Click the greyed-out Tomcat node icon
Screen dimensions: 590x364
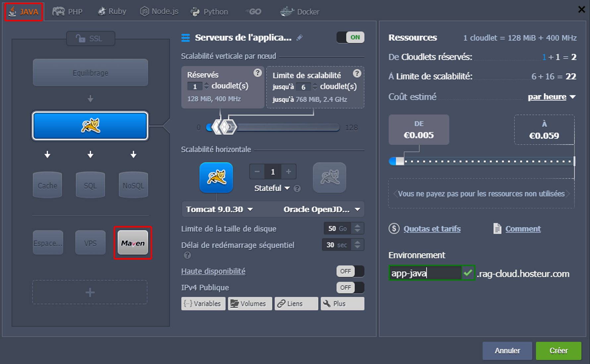pyautogui.click(x=329, y=178)
